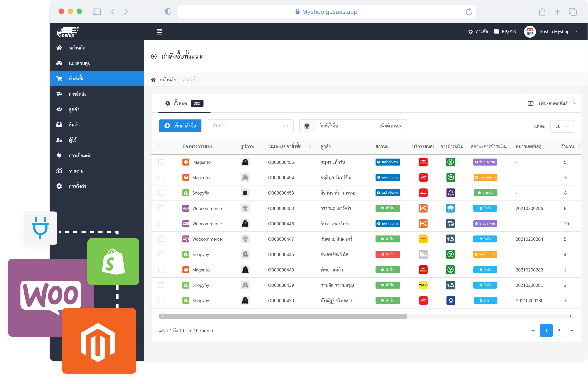
Task: Check the box for order OD00000448
Action: [161, 223]
